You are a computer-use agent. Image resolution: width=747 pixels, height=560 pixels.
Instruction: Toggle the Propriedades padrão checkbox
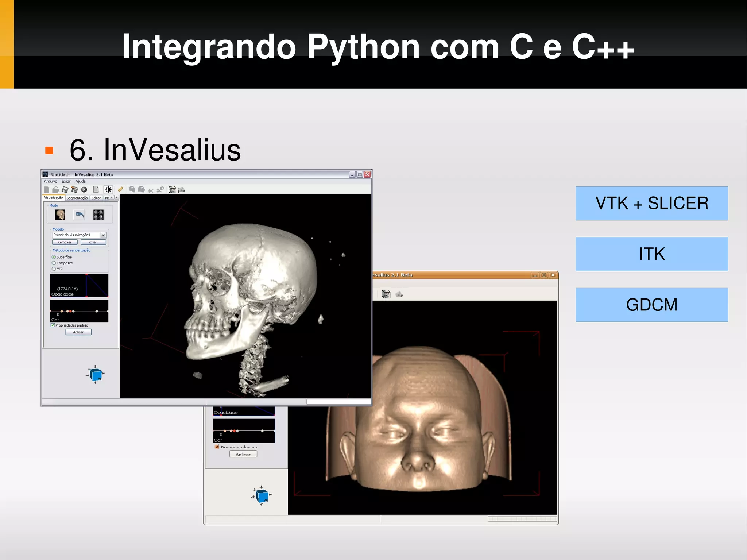click(53, 325)
